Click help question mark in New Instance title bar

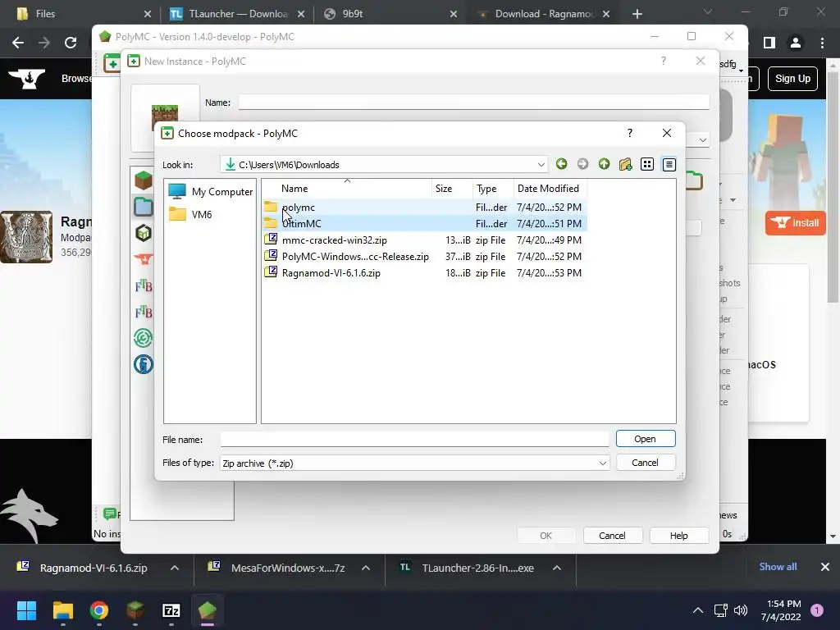pyautogui.click(x=664, y=61)
